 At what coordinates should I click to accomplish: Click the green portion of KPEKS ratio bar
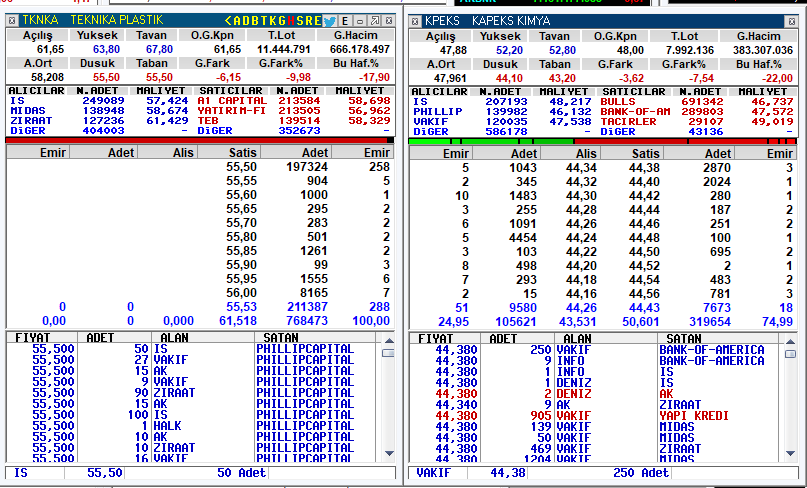pos(492,141)
